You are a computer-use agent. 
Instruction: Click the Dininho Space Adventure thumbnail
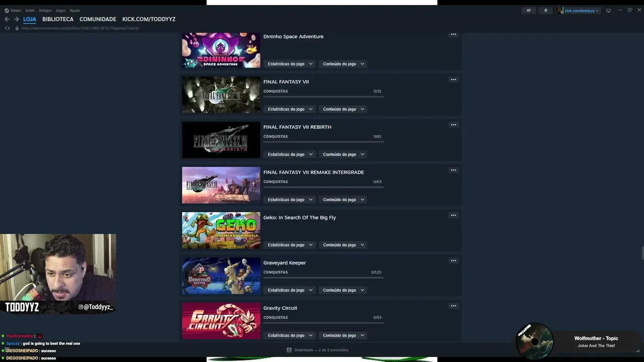click(221, 50)
